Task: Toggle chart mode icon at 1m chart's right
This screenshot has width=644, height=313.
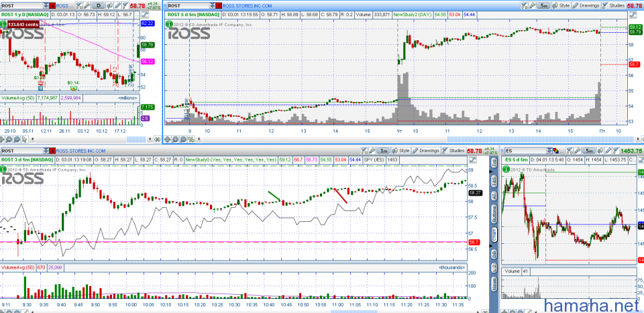Action: [472, 159]
